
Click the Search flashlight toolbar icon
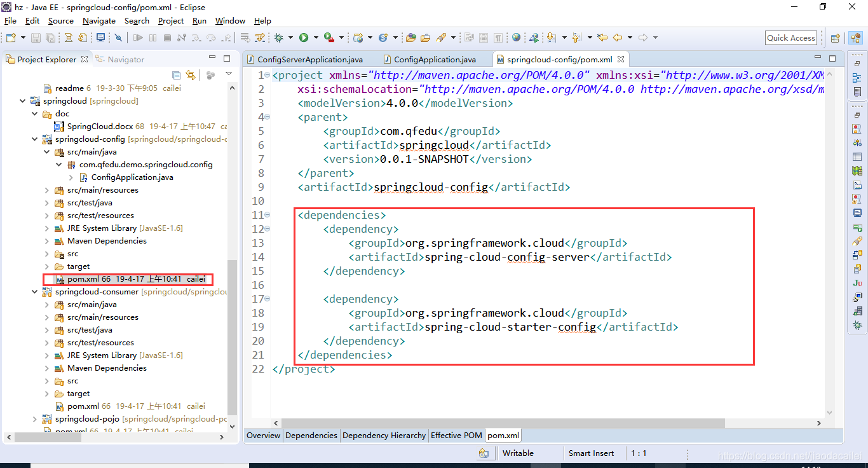(x=441, y=38)
